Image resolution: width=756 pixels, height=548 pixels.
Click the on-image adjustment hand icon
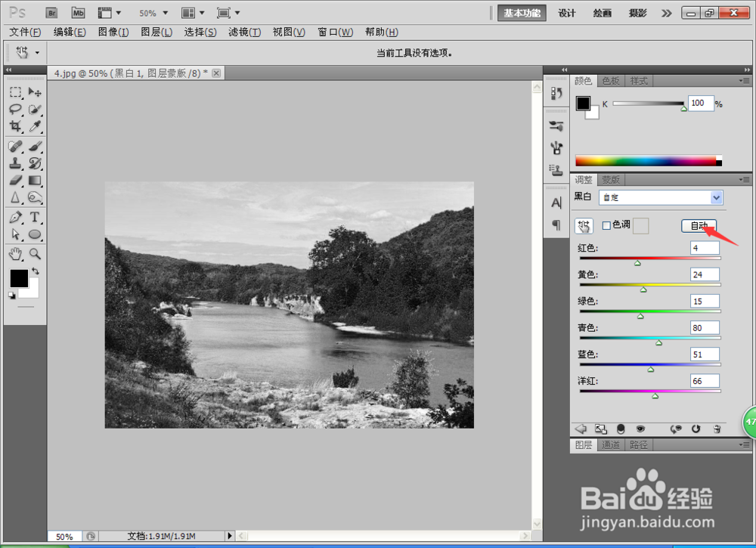click(584, 225)
